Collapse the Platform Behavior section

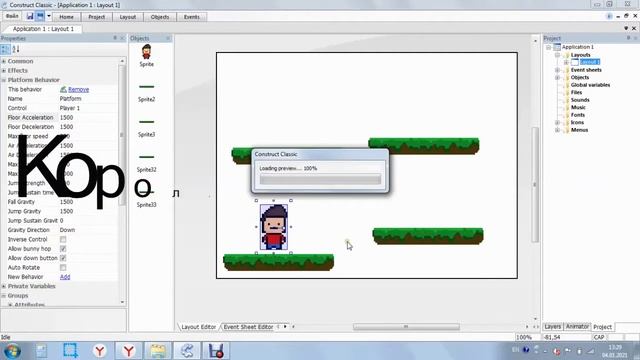4,80
